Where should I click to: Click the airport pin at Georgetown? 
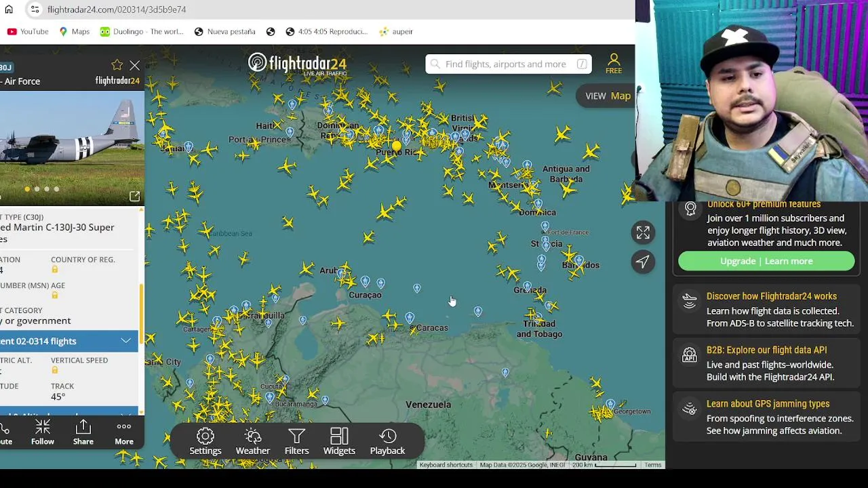(610, 405)
